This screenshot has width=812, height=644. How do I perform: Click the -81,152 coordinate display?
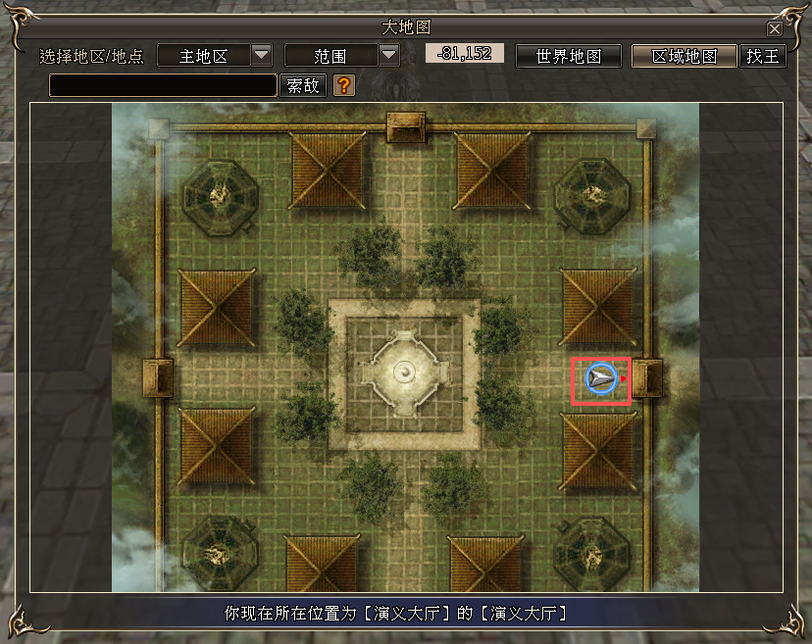pos(465,54)
